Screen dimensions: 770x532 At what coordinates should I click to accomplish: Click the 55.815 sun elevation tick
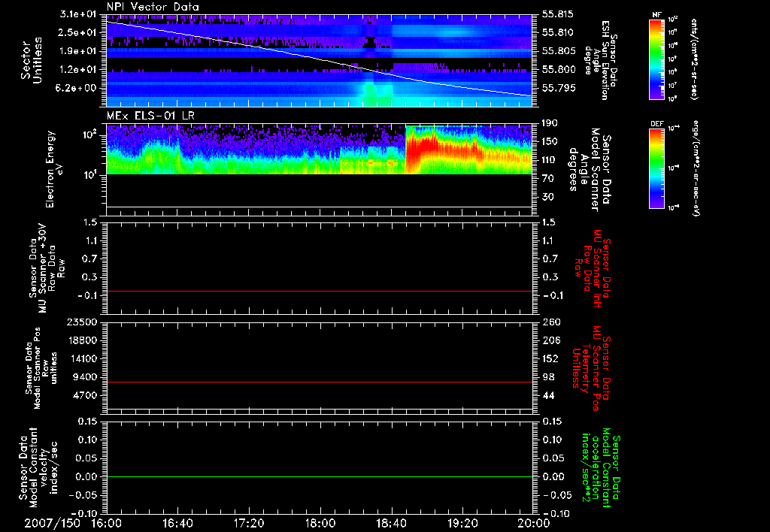point(557,14)
